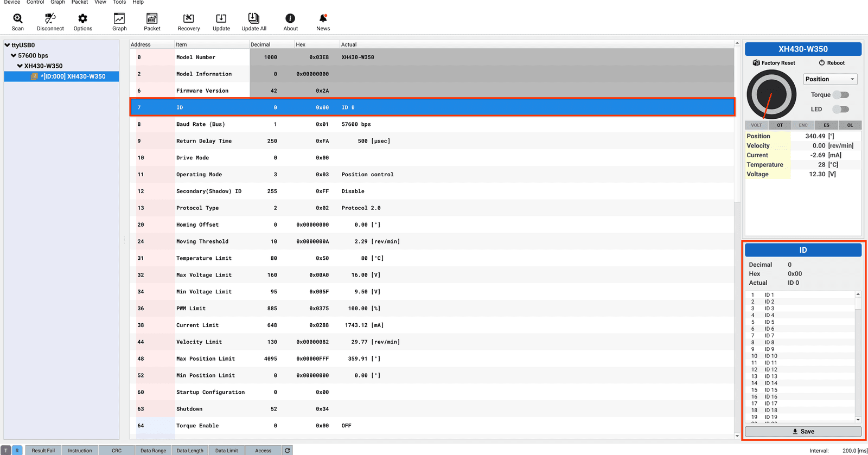Select the Velocity Limit row
Screen dimensions: 868x455
tap(432, 342)
